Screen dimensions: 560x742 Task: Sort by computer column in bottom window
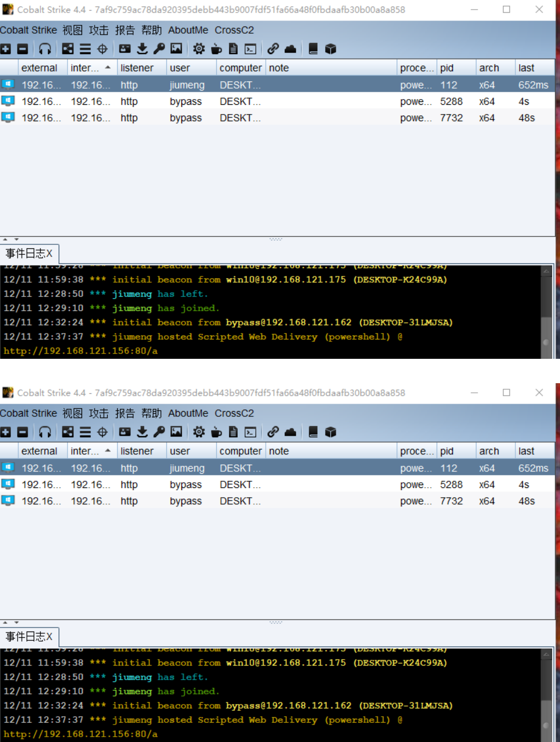pos(241,451)
